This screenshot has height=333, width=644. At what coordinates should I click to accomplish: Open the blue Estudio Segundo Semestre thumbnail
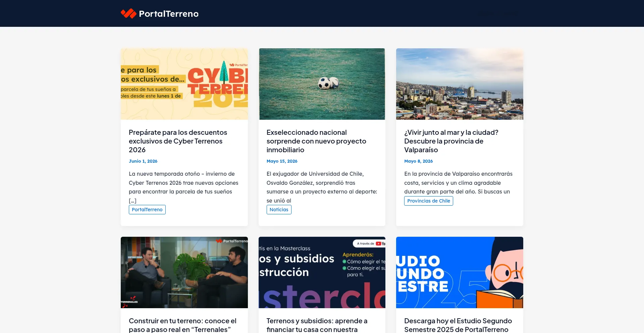tap(460, 272)
